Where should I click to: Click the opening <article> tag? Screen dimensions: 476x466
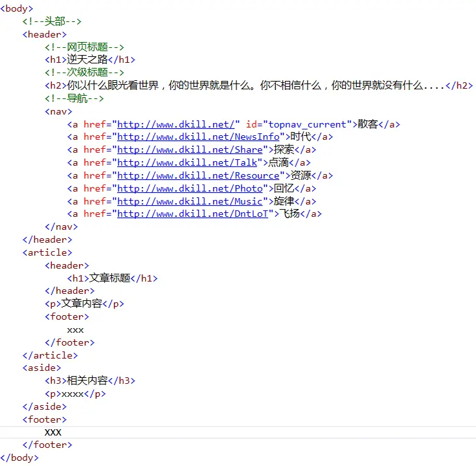[x=47, y=252]
